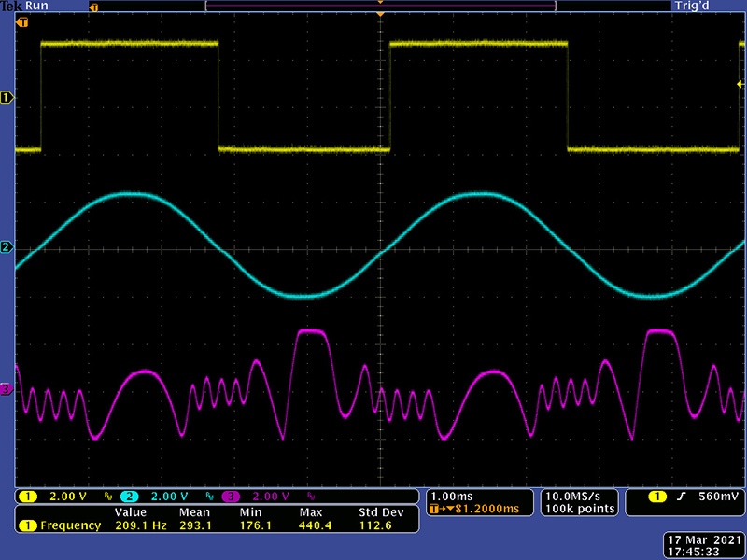This screenshot has width=747, height=560.
Task: Click the channel 1 ground marker
Action: pos(7,97)
